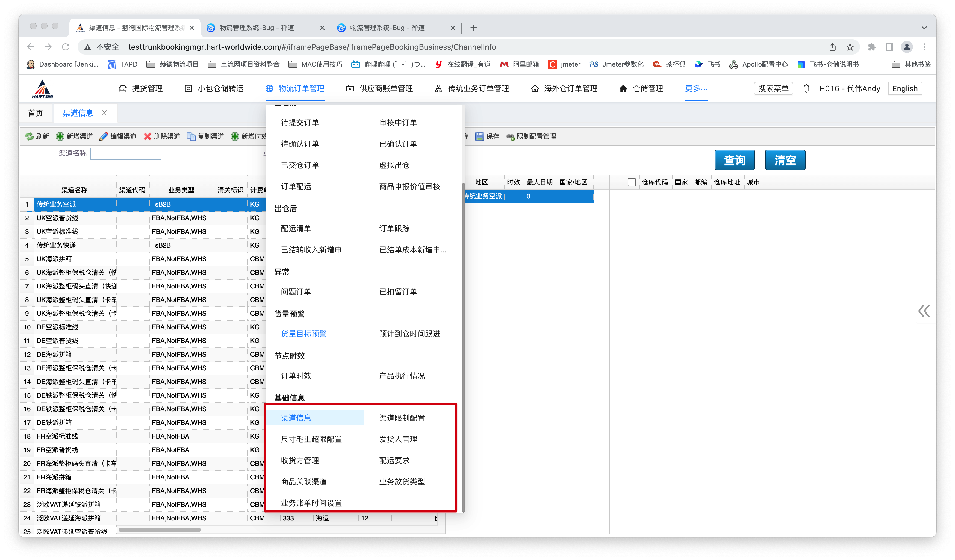Toggle the 仓库代码 header checkbox

click(x=631, y=182)
